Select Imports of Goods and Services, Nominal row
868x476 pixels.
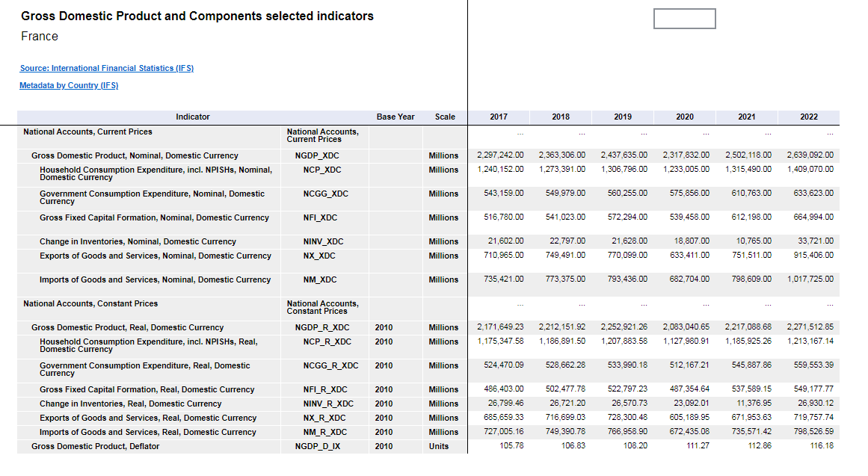tap(155, 279)
